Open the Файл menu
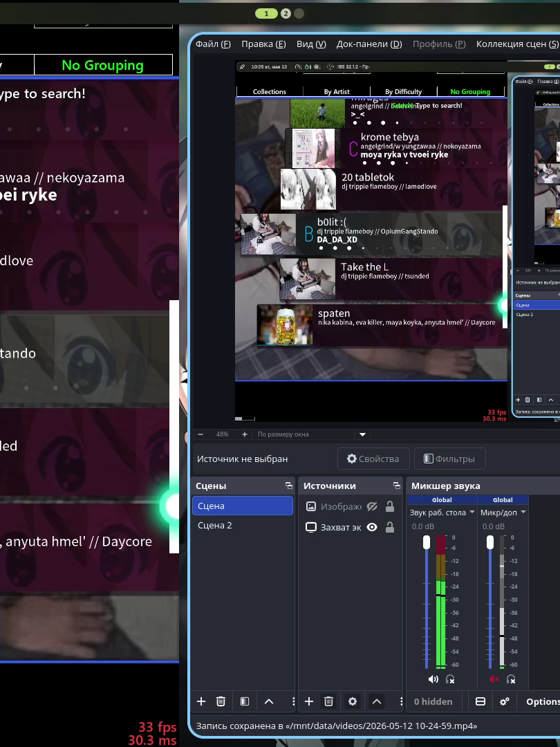The height and width of the screenshot is (747, 560). tap(213, 44)
